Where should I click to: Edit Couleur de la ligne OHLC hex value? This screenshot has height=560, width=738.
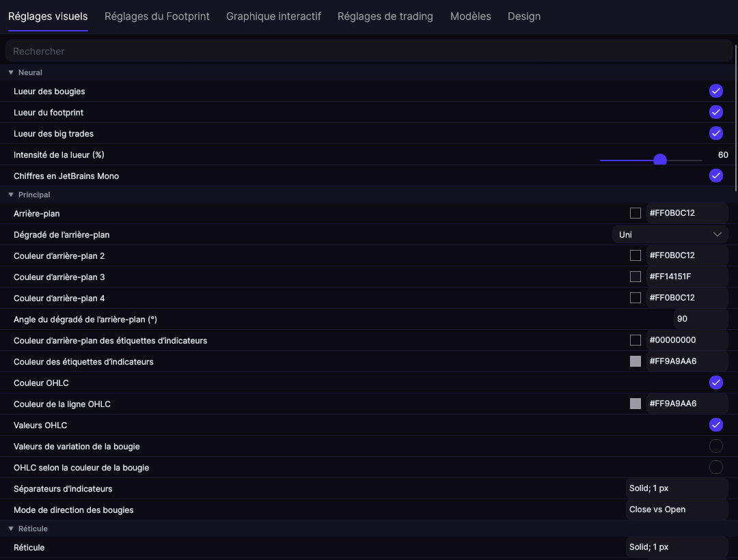pos(687,404)
